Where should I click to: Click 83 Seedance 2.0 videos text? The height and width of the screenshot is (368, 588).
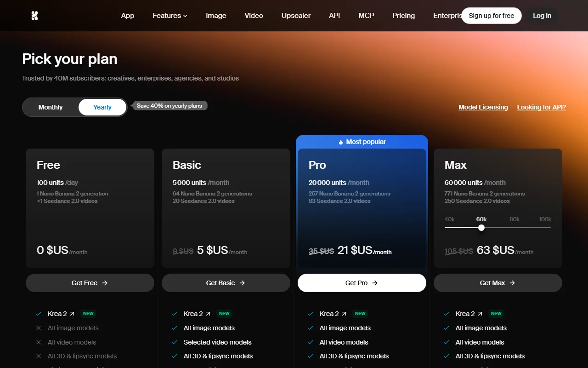pos(339,201)
